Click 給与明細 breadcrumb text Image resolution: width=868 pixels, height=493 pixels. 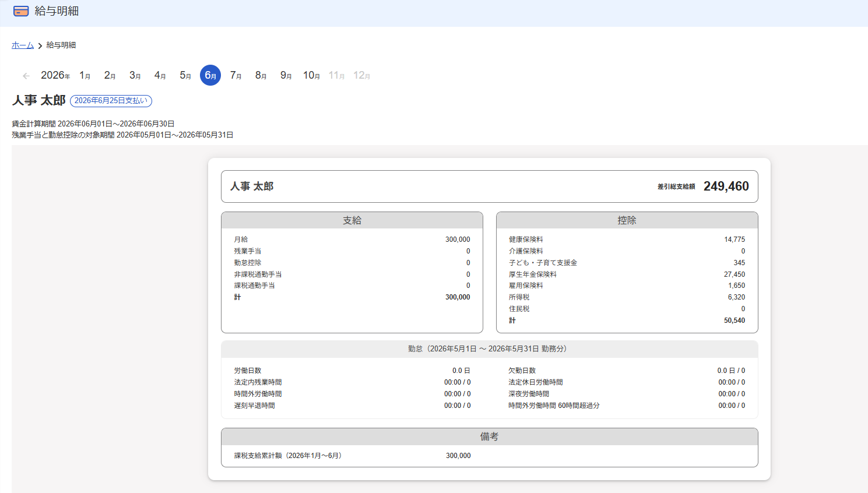tap(61, 45)
